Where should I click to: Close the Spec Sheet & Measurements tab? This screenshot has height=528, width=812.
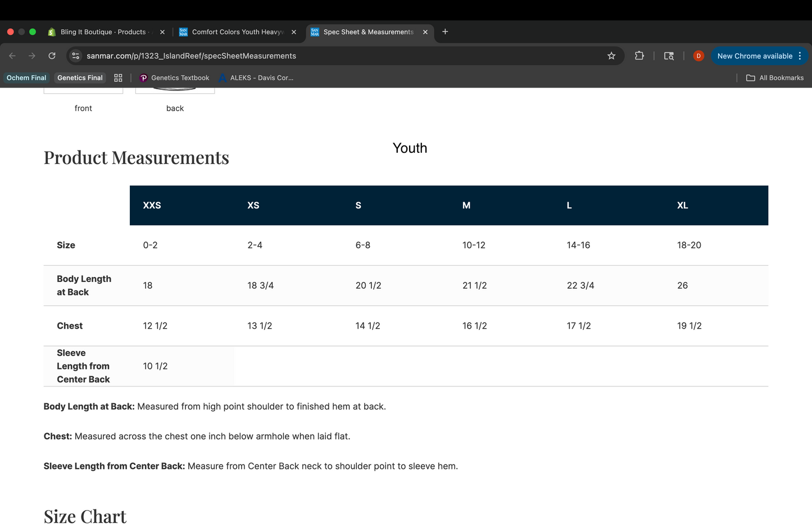point(425,32)
